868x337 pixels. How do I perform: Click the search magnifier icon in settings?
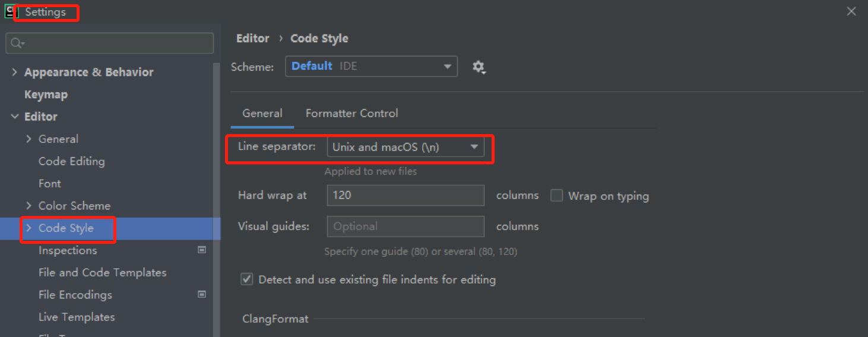point(17,43)
